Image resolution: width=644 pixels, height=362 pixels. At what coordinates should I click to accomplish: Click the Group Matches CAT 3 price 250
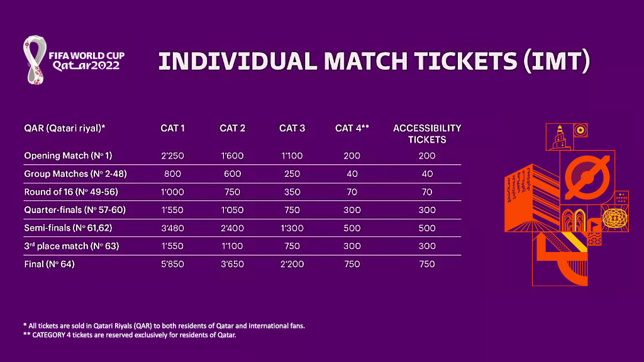(292, 174)
